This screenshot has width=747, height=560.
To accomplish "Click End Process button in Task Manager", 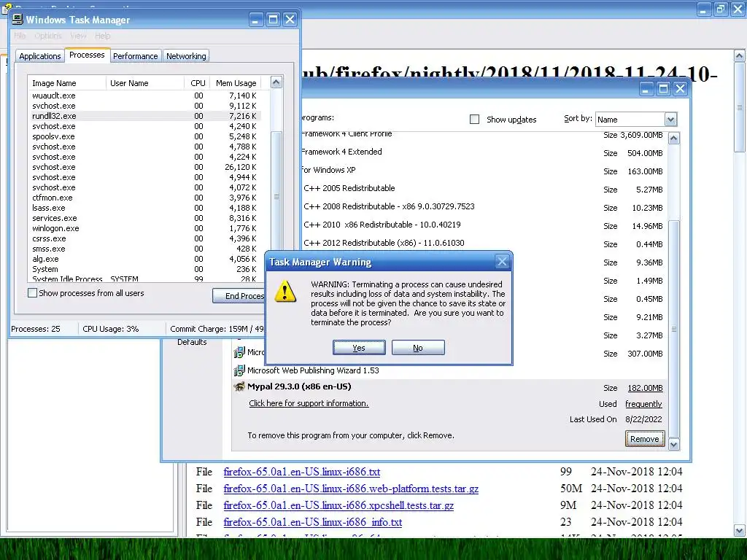I will [240, 296].
